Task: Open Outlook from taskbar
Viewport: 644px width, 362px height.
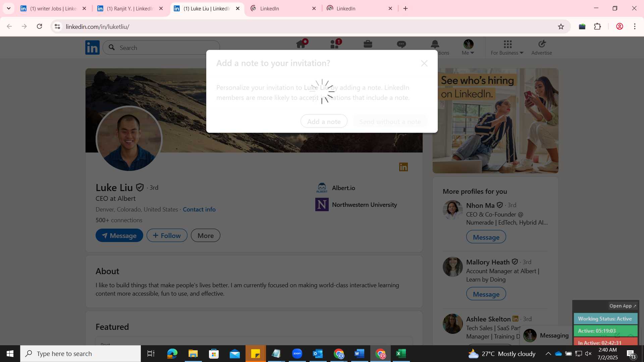Action: (318, 354)
